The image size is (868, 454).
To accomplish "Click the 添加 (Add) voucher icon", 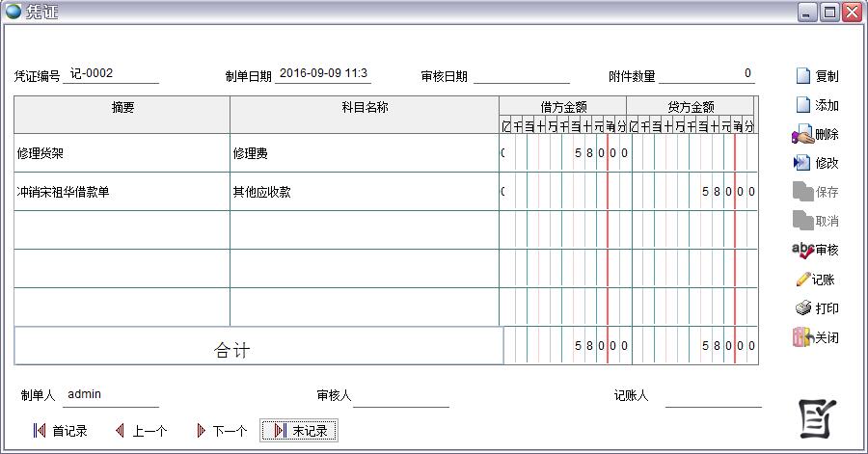I will pyautogui.click(x=802, y=106).
